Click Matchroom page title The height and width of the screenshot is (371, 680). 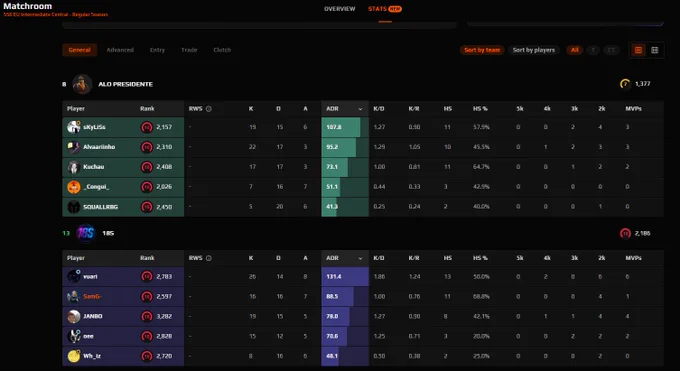click(x=27, y=6)
